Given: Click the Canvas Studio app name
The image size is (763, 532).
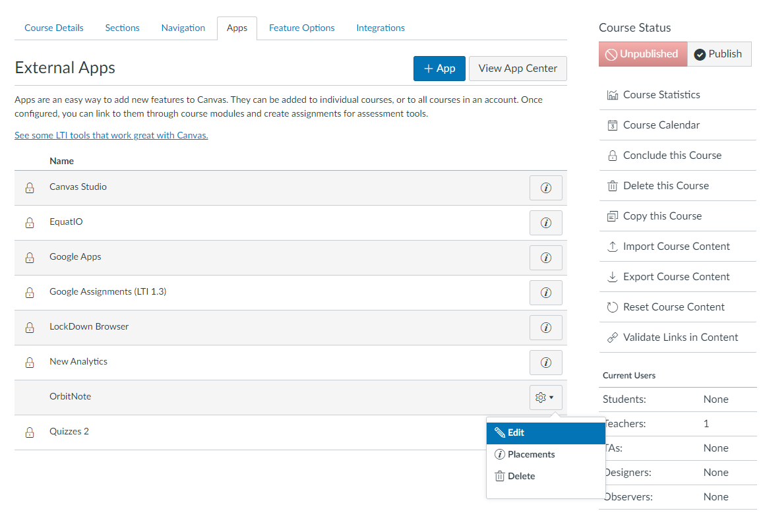Looking at the screenshot, I should (x=78, y=187).
